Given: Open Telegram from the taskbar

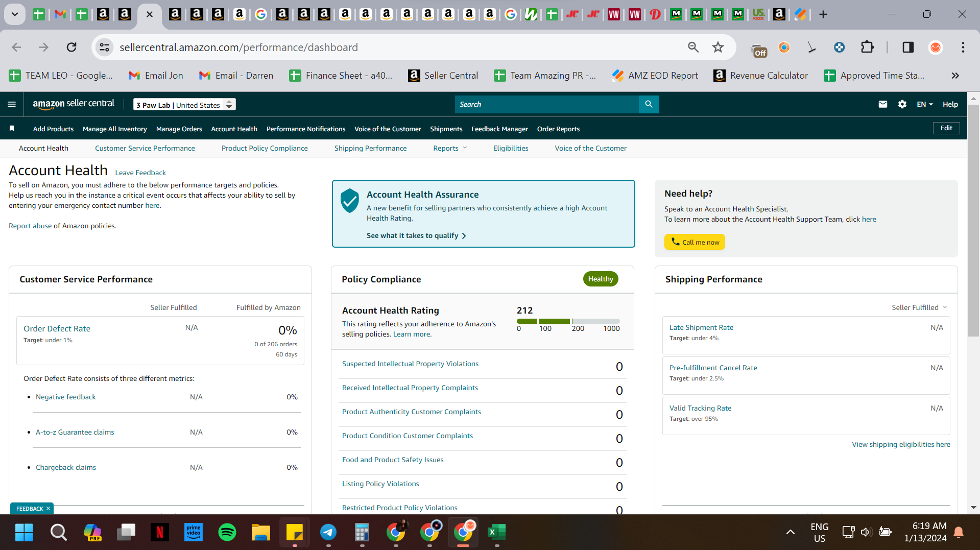Looking at the screenshot, I should coord(328,532).
